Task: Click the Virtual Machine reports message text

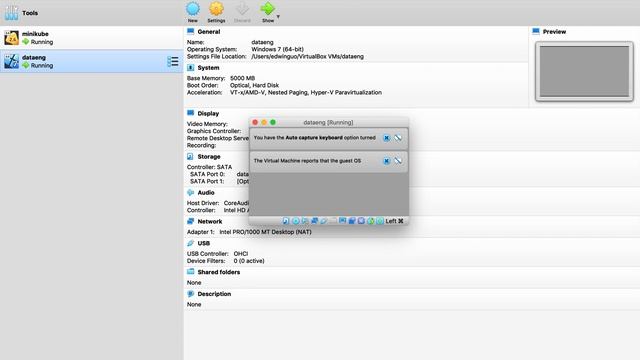Action: pos(307,161)
